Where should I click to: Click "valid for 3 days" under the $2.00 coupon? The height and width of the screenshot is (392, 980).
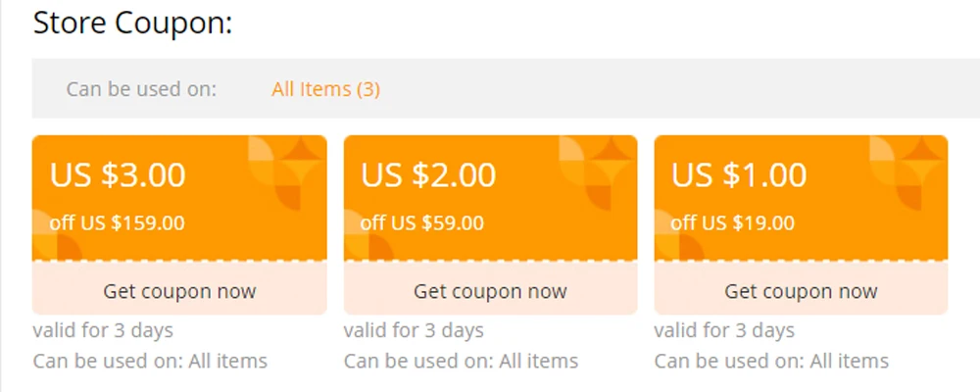pos(414,330)
